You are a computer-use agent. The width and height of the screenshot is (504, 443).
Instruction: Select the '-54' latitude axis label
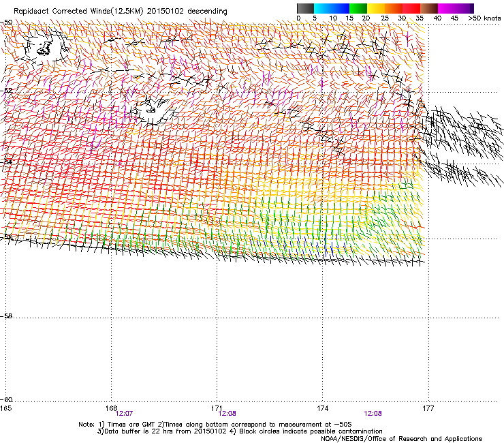click(6, 162)
